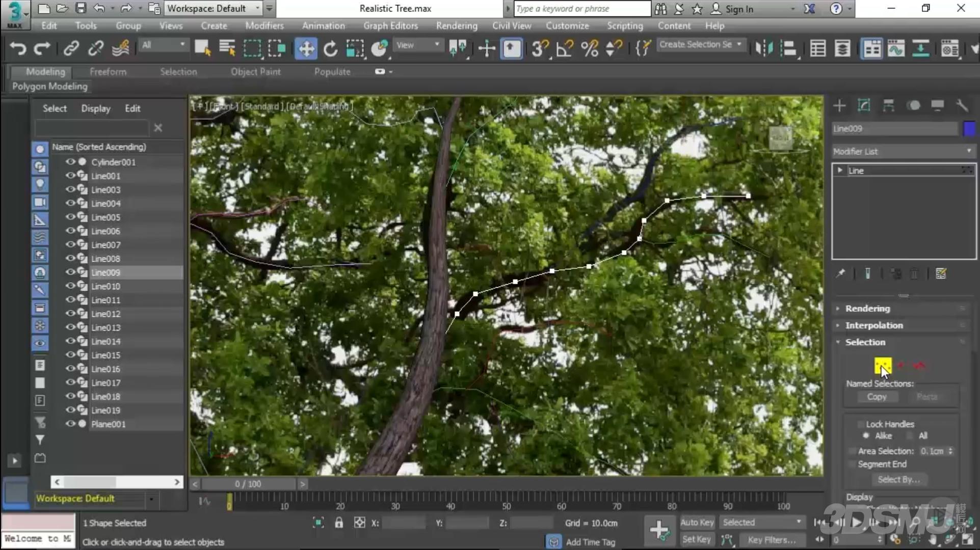The height and width of the screenshot is (550, 980).
Task: Toggle visibility of Line014
Action: 70,341
